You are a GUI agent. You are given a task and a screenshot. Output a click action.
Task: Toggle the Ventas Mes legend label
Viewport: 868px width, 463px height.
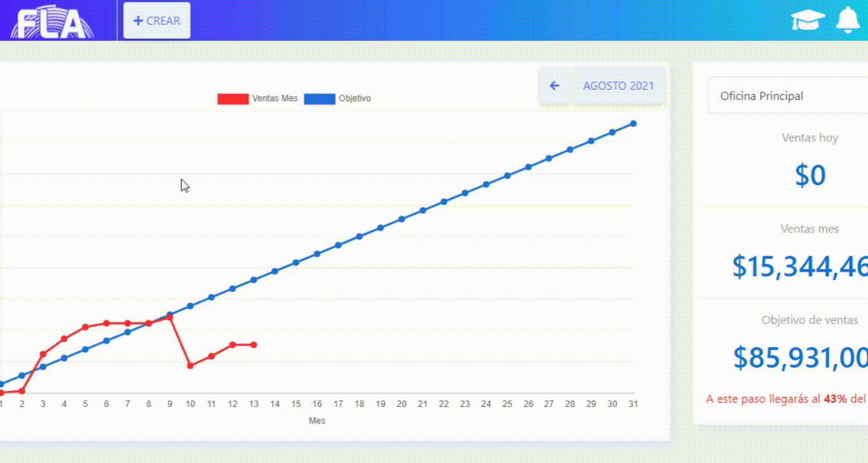[x=274, y=99]
